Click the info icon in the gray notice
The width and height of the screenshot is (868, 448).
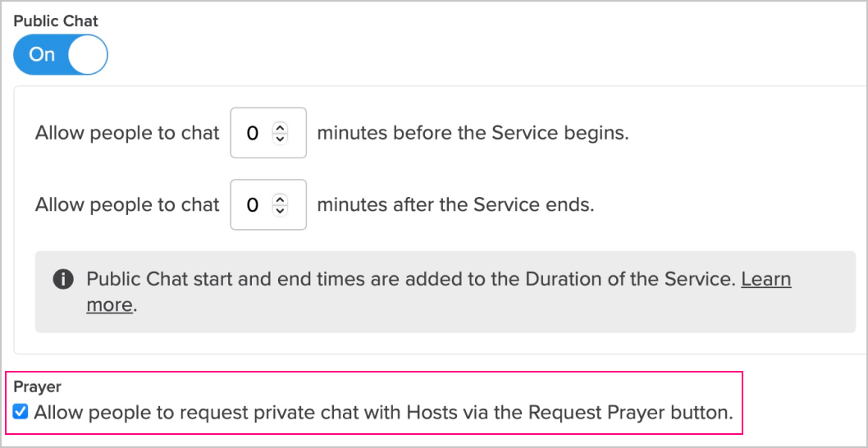coord(63,280)
